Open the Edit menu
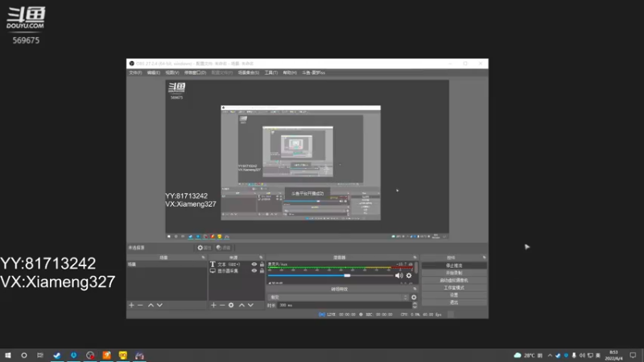Image resolution: width=644 pixels, height=362 pixels. tap(154, 72)
